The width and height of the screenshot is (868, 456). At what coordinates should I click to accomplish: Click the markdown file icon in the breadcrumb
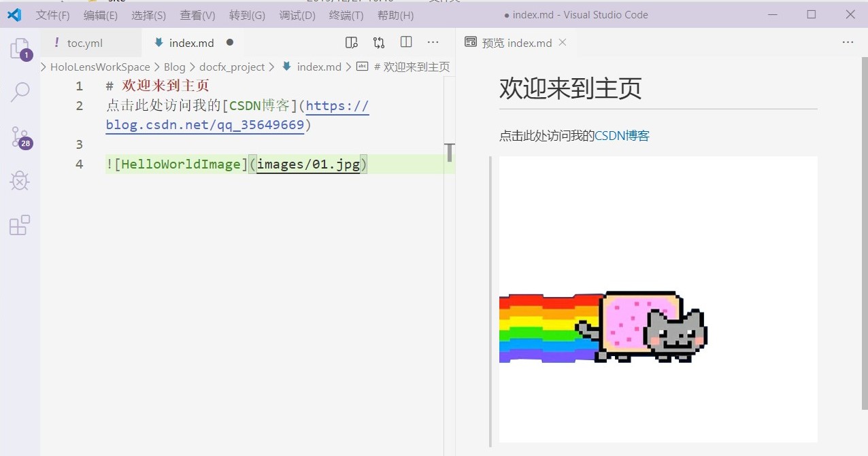pyautogui.click(x=286, y=67)
